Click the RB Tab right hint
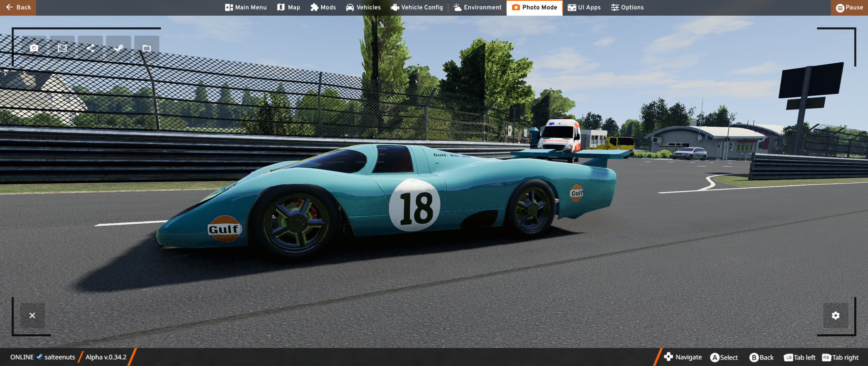 coord(840,358)
